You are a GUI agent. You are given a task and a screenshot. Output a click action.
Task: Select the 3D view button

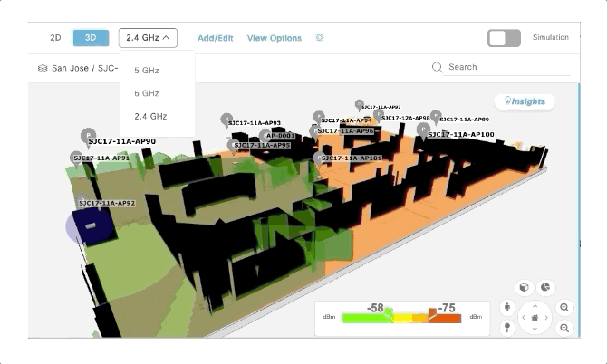tap(91, 38)
